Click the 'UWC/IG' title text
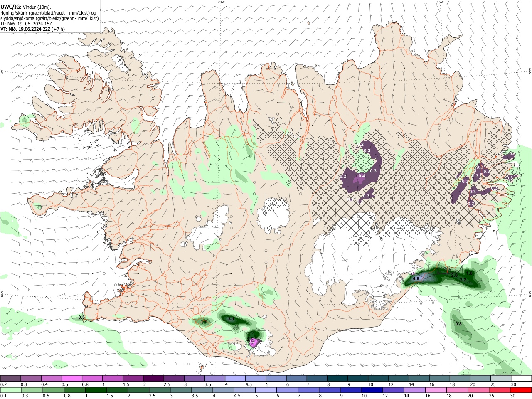532x399 pixels. pyautogui.click(x=10, y=7)
